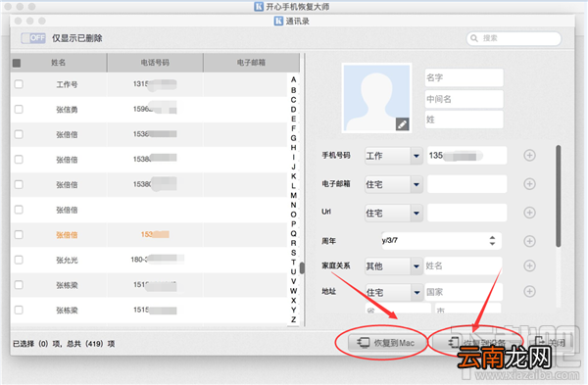Click the empty Url input field

[466, 213]
